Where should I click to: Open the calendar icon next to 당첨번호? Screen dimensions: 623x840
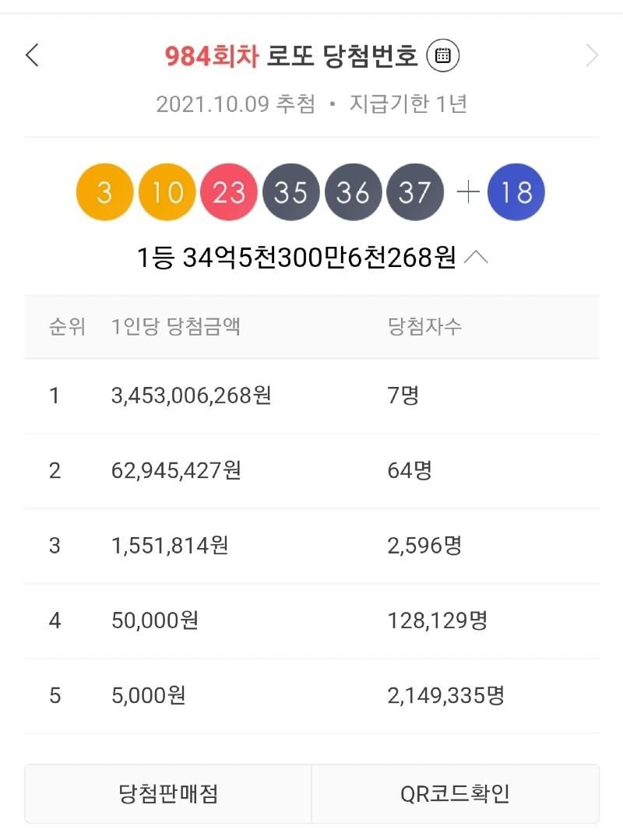click(443, 55)
